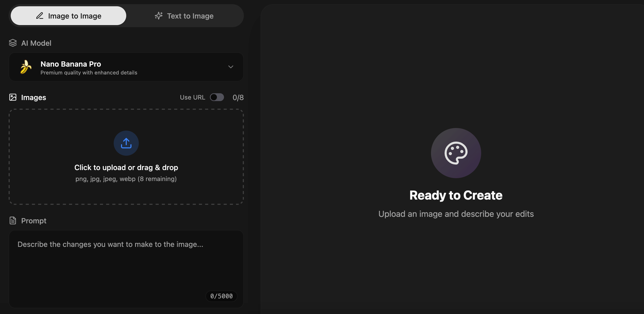Click the sparkles icon next to Text to Image

pos(159,16)
